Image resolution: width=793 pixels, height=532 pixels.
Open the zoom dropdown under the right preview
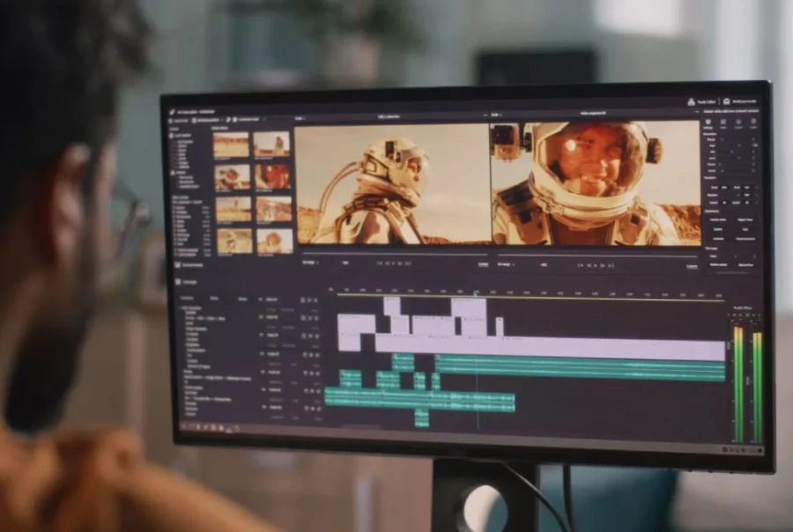pyautogui.click(x=507, y=263)
